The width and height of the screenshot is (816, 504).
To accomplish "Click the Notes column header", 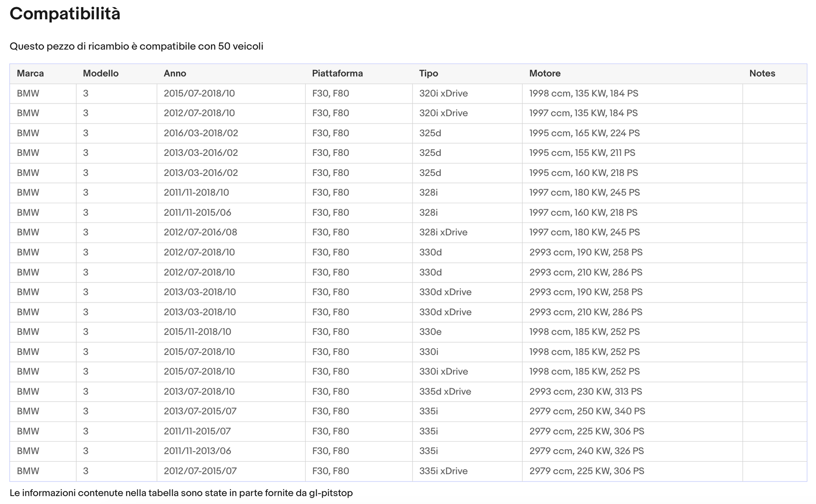I will [762, 73].
